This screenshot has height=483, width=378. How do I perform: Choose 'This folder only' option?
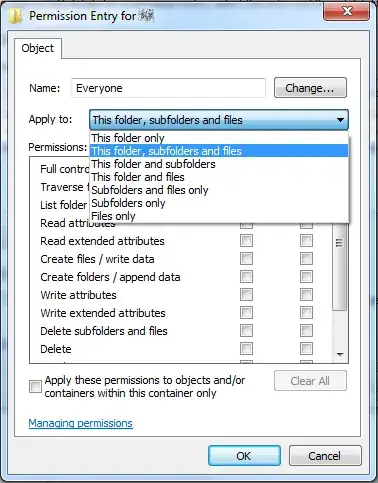pos(219,138)
